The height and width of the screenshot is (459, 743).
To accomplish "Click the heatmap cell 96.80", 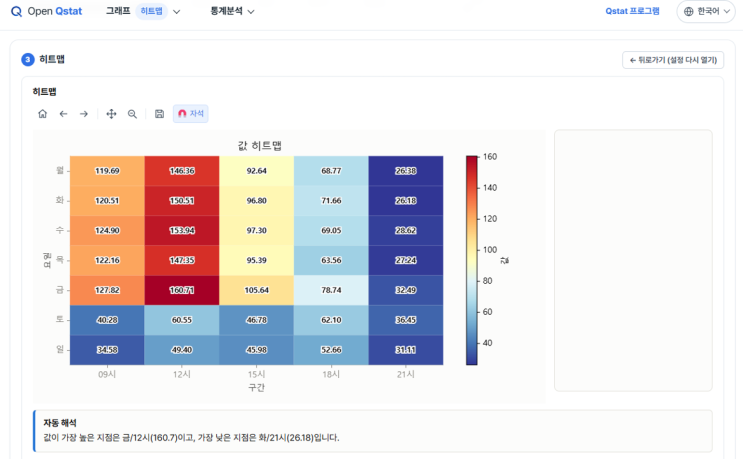I will tap(256, 200).
